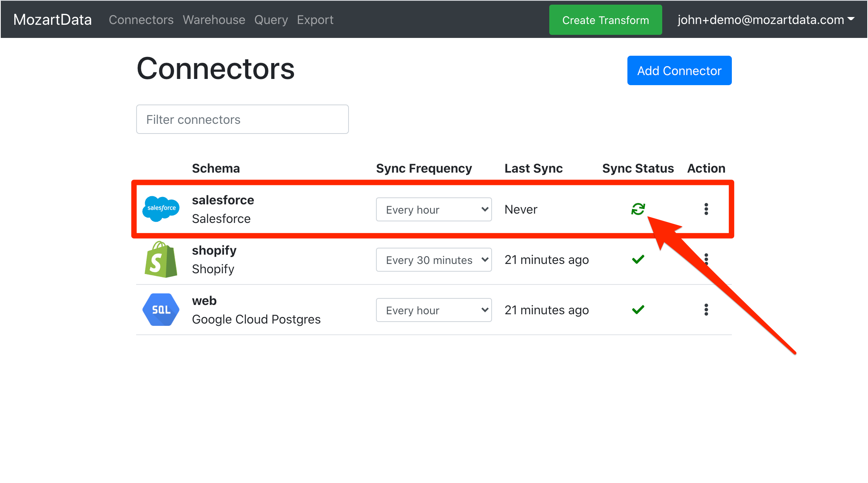This screenshot has width=868, height=483.
Task: Click the web connector sync success checkmark
Action: point(638,310)
